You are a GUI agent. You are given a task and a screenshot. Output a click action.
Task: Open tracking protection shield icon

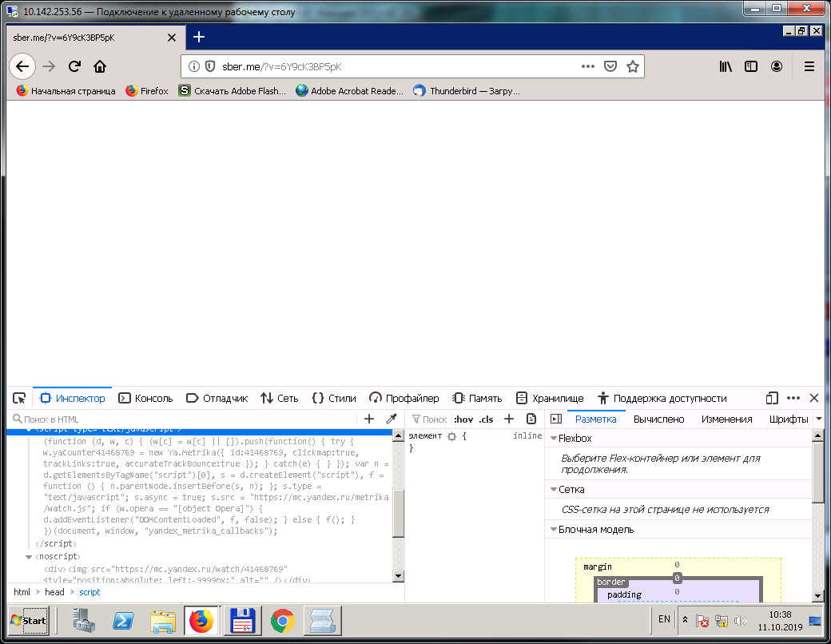point(210,66)
